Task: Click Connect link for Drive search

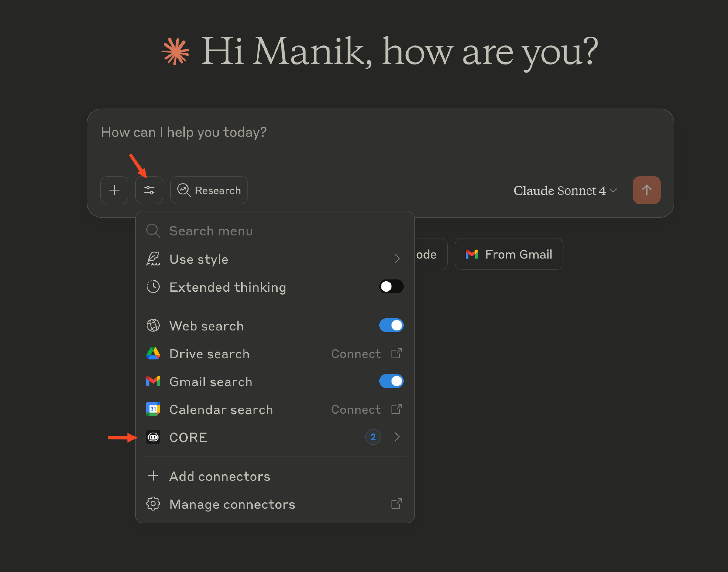Action: [356, 354]
